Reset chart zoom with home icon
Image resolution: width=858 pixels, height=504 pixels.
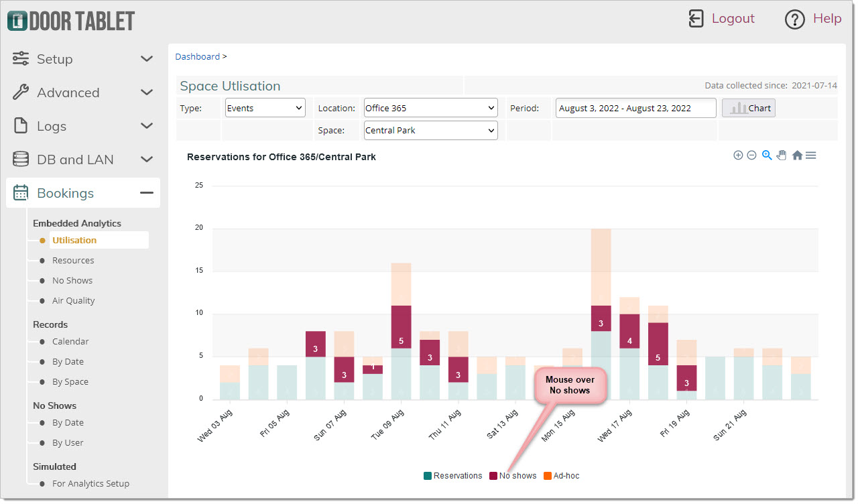(x=797, y=155)
